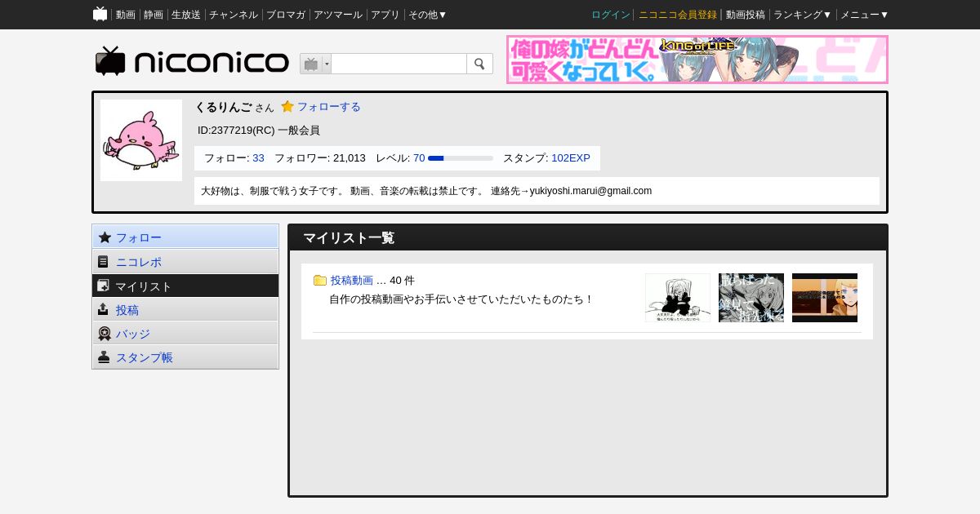Click the pink bird profile avatar
The width and height of the screenshot is (980, 514).
(x=141, y=140)
